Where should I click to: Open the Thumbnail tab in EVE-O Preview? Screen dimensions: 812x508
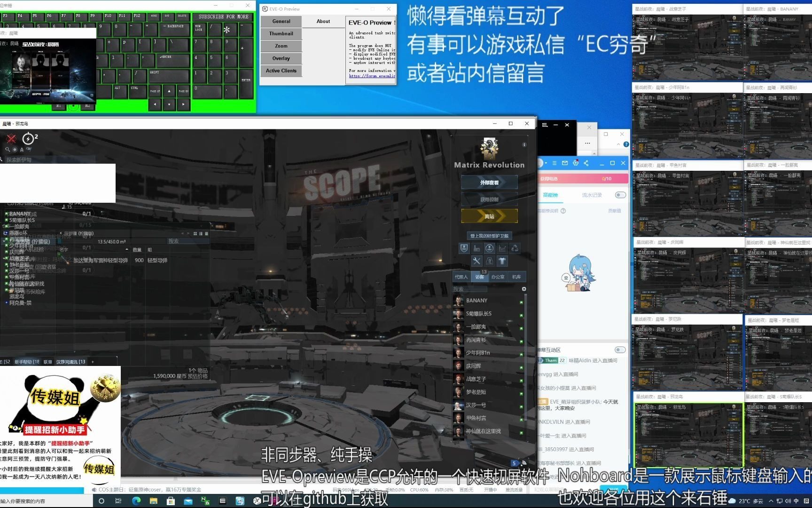click(x=281, y=33)
